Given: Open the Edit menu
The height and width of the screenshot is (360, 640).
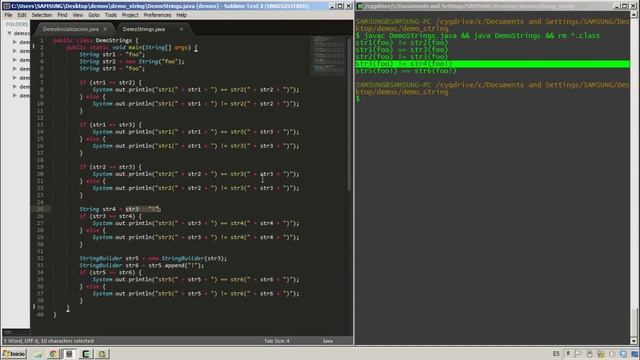Looking at the screenshot, I should pyautogui.click(x=22, y=15).
